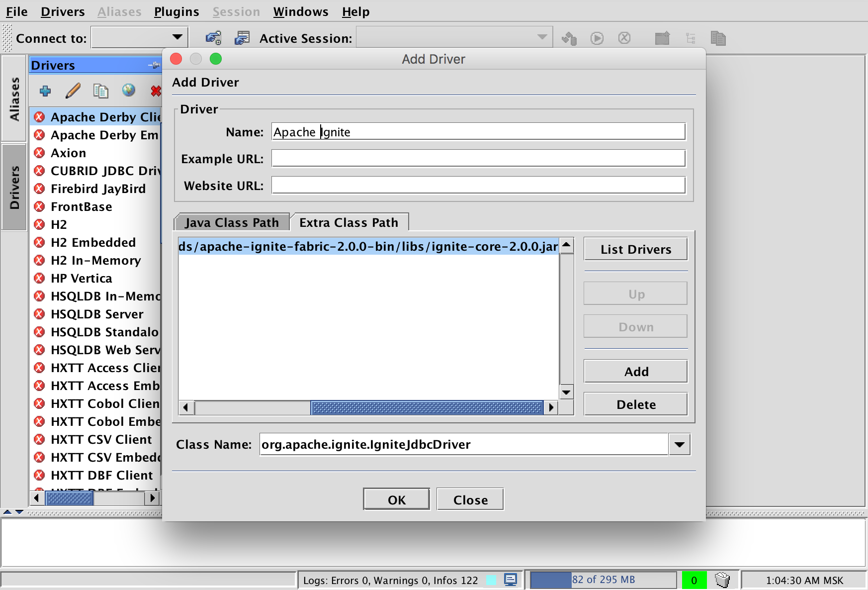868x590 pixels.
Task: Click drivers list scroll right arrow
Action: pos(152,497)
